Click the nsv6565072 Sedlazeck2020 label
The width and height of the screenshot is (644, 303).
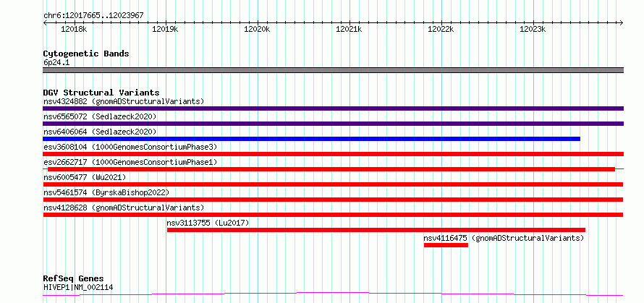click(x=100, y=116)
